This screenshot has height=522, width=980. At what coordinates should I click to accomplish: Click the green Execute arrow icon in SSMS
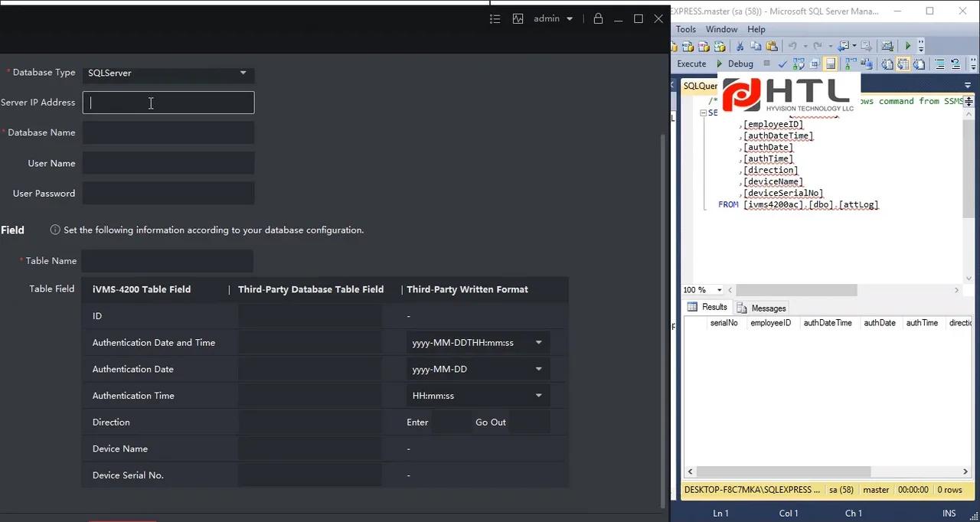pyautogui.click(x=907, y=46)
